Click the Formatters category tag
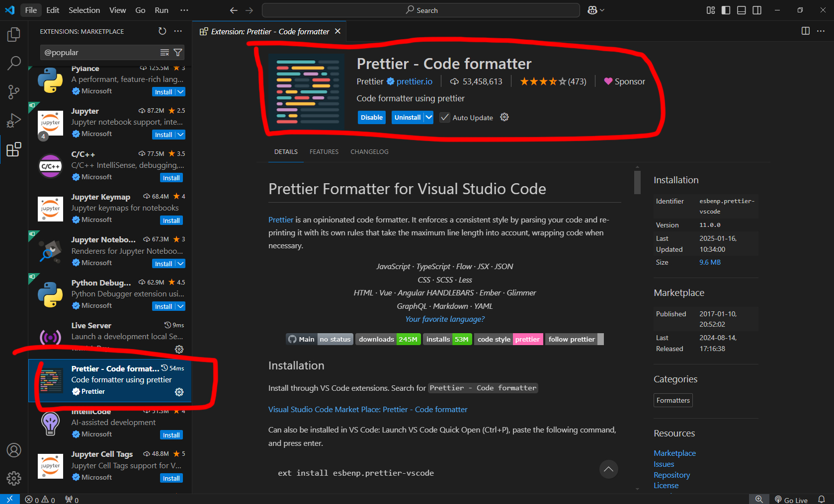This screenshot has width=834, height=504. point(673,400)
